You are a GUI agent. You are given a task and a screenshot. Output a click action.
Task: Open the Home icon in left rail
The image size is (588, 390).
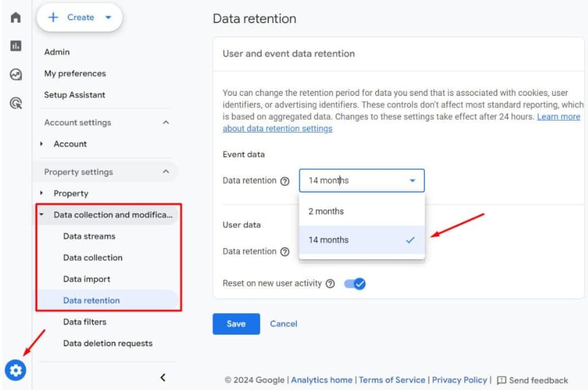(16, 17)
